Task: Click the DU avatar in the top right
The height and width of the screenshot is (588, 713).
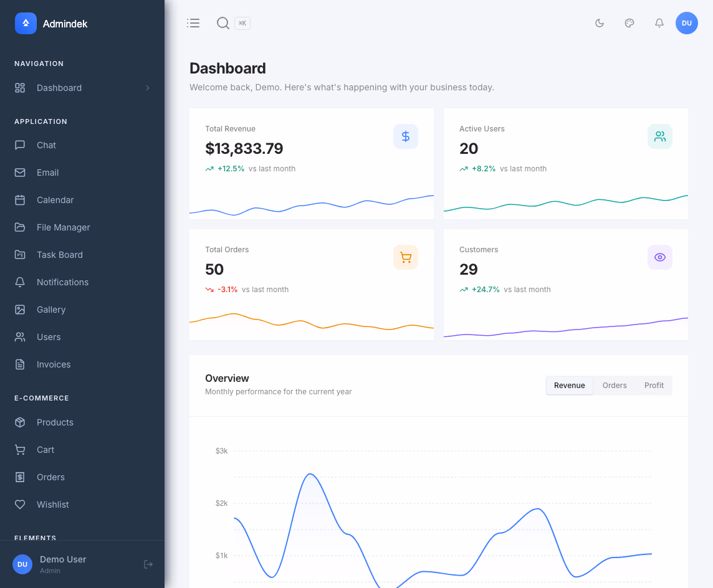Action: pos(686,23)
